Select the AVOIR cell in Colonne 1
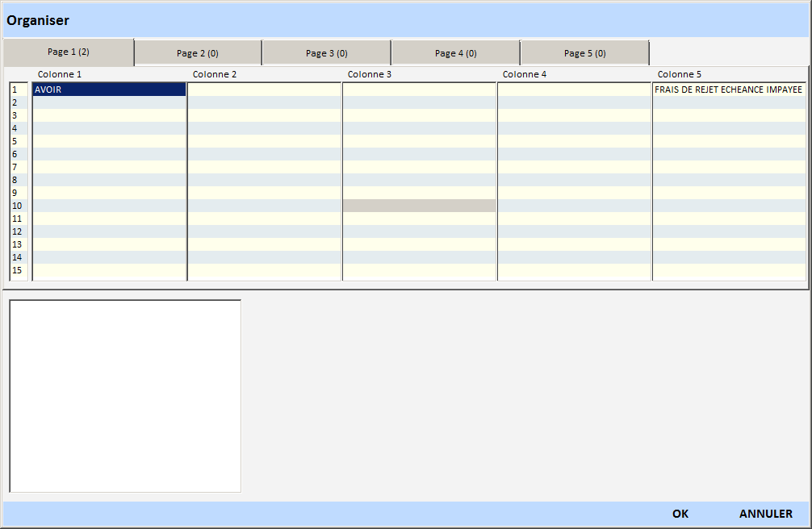This screenshot has width=812, height=529. (x=109, y=90)
